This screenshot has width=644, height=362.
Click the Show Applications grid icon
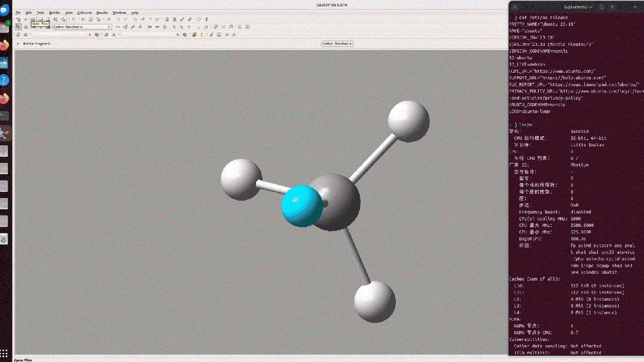(4, 354)
